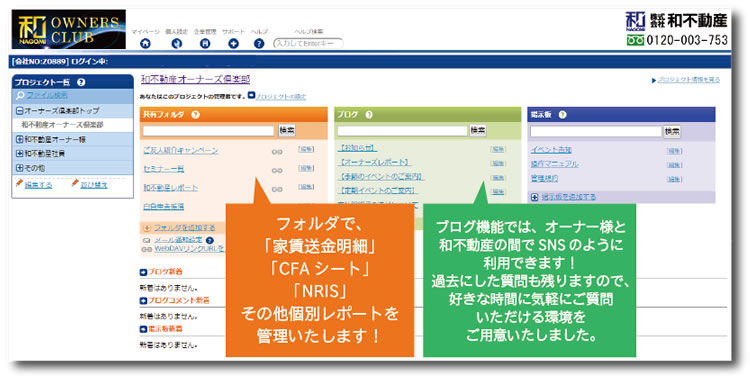This screenshot has width=750, height=380.
Task: Click the blue icon beside ブログ新着
Action: coord(143,272)
